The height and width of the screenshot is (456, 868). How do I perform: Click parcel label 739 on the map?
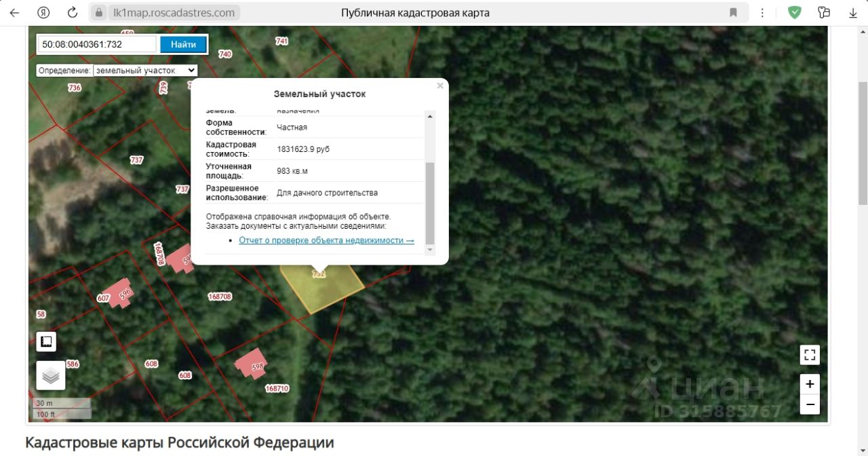[163, 88]
